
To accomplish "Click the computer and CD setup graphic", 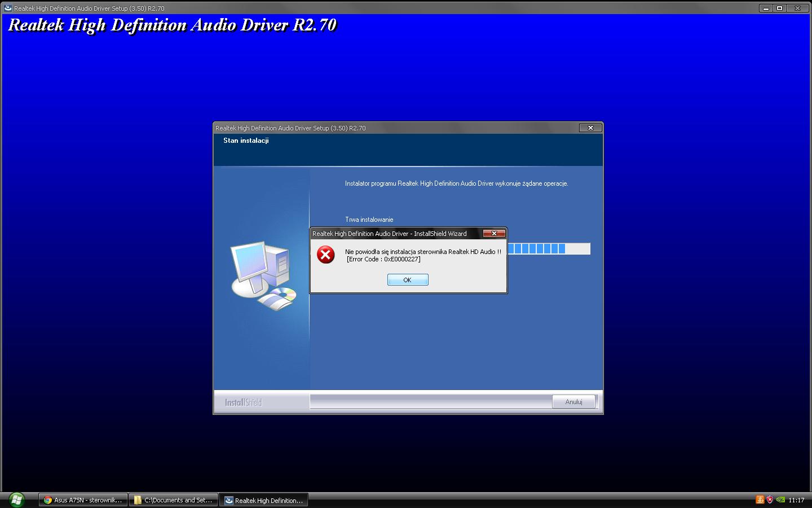I will pyautogui.click(x=263, y=276).
